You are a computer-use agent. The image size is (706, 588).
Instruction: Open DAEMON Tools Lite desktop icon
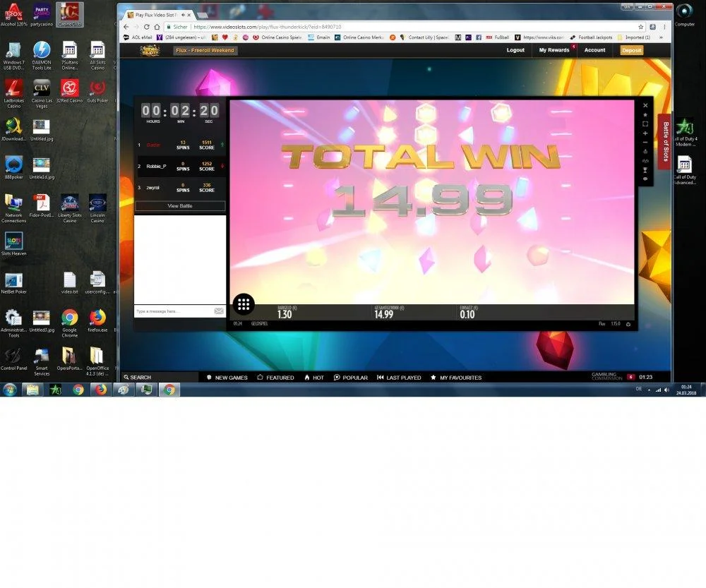(x=42, y=56)
